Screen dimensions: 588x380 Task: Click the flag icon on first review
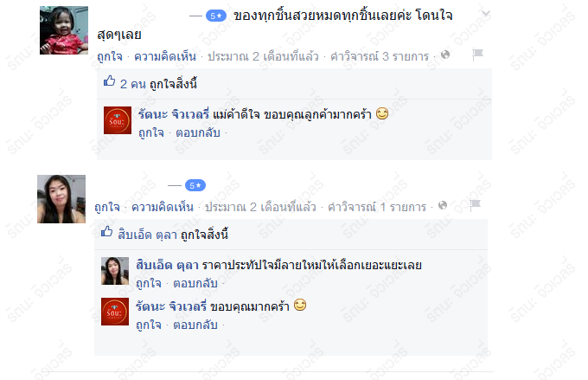[x=477, y=55]
